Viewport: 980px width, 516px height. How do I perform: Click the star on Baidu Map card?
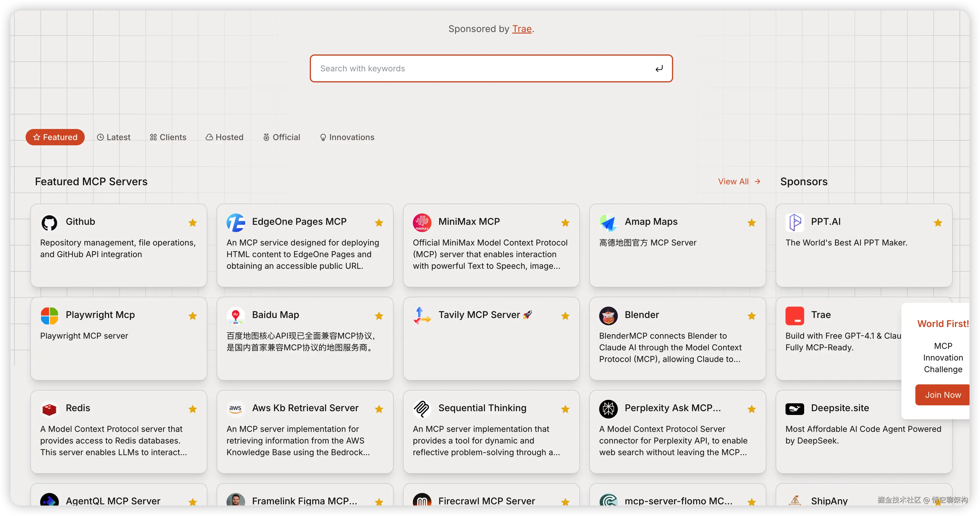tap(379, 316)
